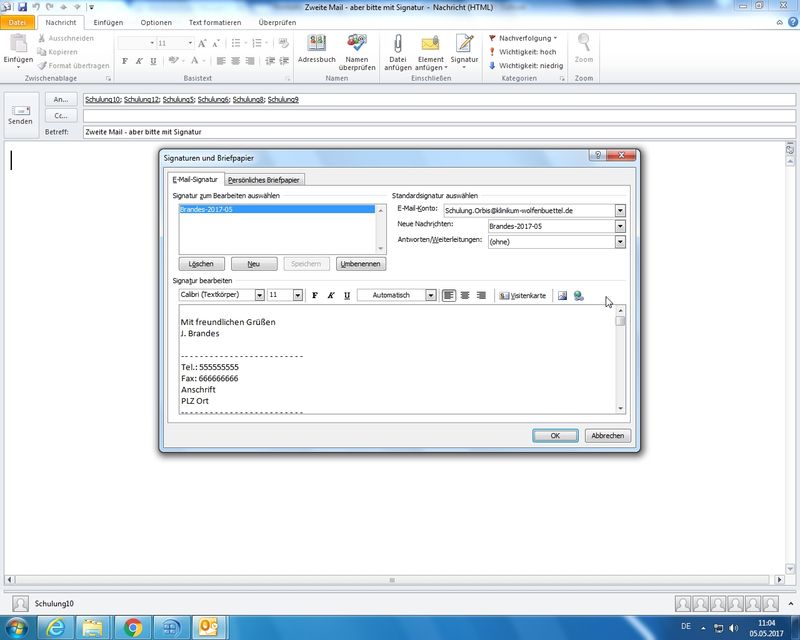Open the Signatur ribbon button
The width and height of the screenshot is (800, 640).
click(464, 52)
